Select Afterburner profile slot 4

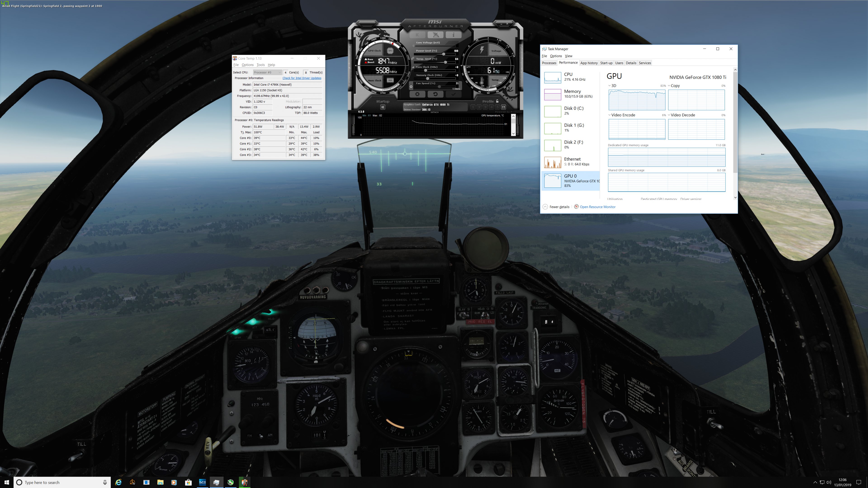491,107
